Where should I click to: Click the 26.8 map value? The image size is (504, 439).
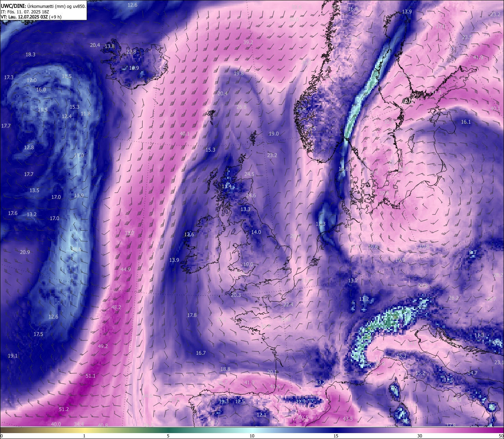(241, 107)
